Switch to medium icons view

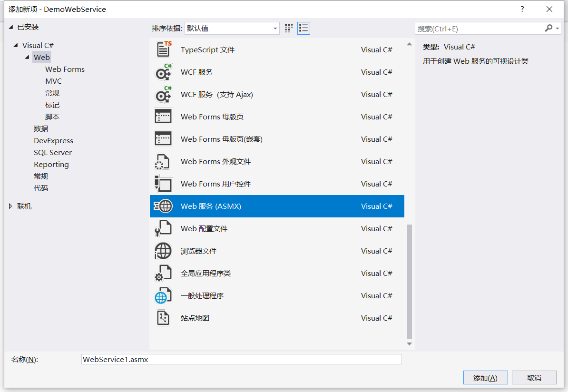[288, 28]
